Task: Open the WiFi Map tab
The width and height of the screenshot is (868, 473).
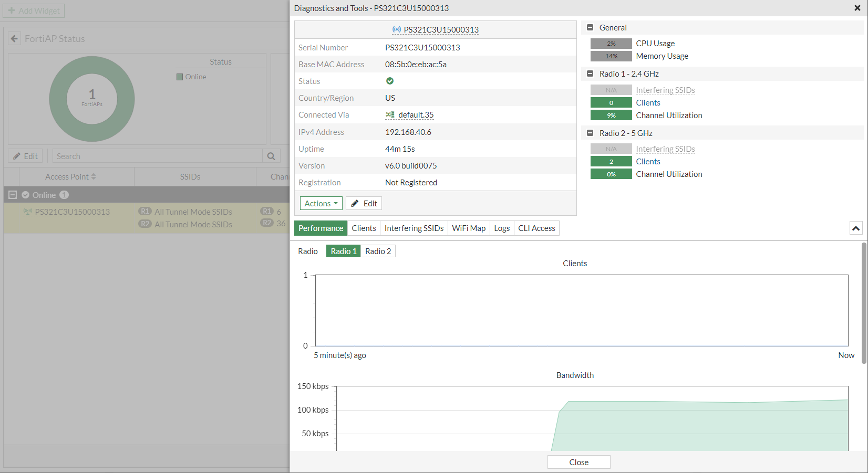Action: click(x=468, y=228)
